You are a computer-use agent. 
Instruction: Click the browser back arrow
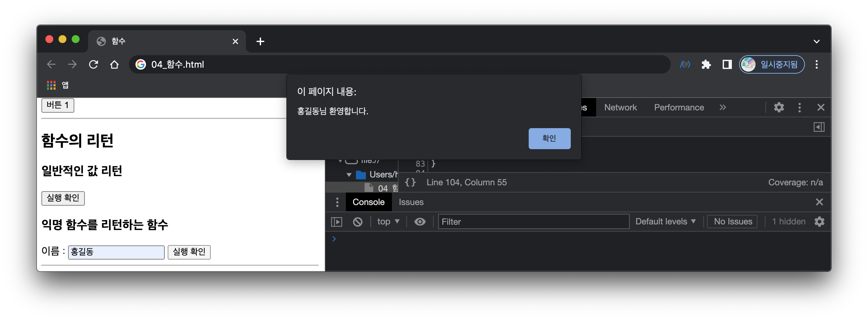click(x=51, y=64)
